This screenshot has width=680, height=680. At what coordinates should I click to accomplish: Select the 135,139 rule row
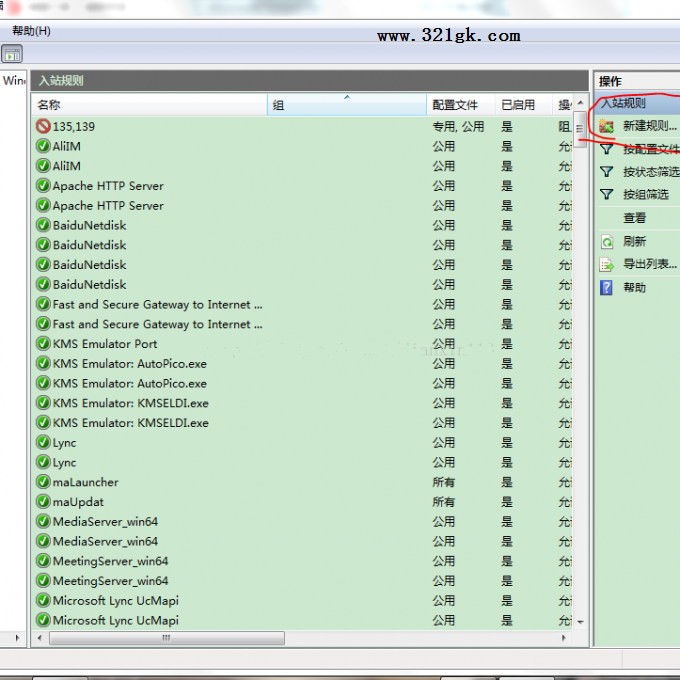point(302,126)
